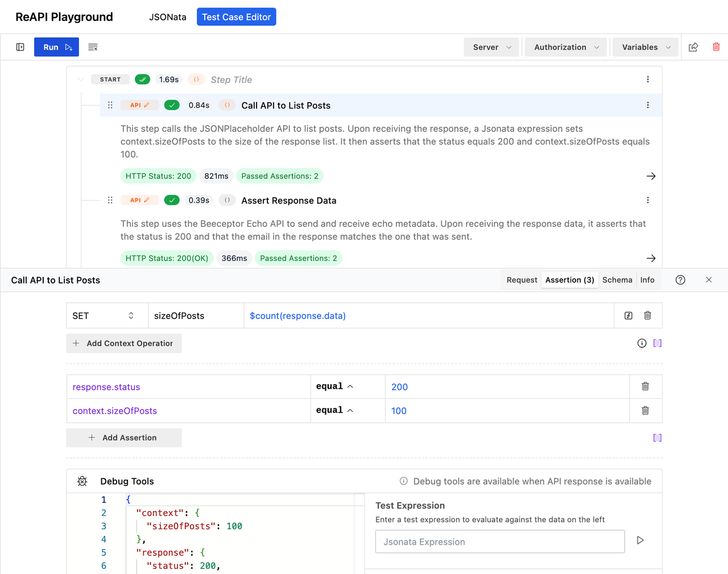Click the Passed Assertions: 2 badge under List Posts
The height and width of the screenshot is (574, 728).
tap(280, 176)
